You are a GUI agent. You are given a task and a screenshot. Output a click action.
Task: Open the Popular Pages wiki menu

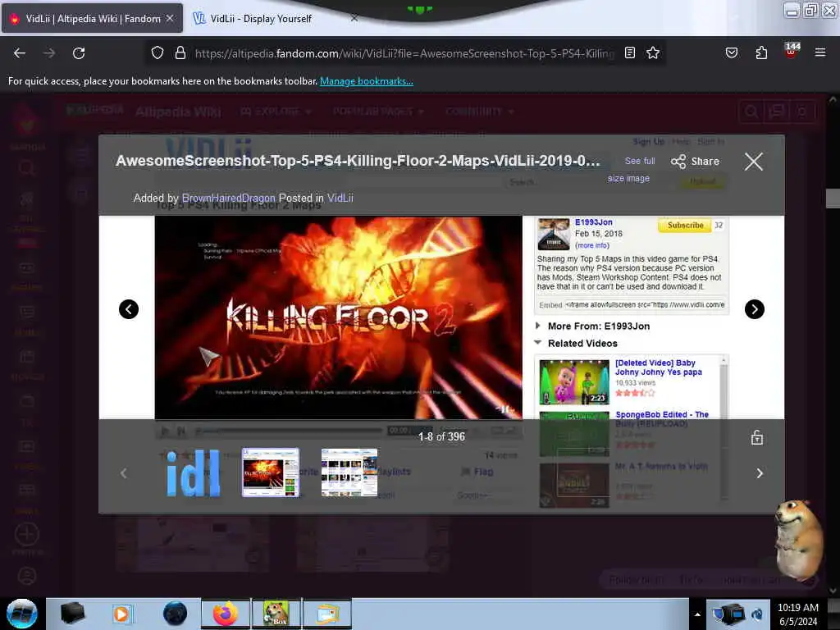pos(378,112)
